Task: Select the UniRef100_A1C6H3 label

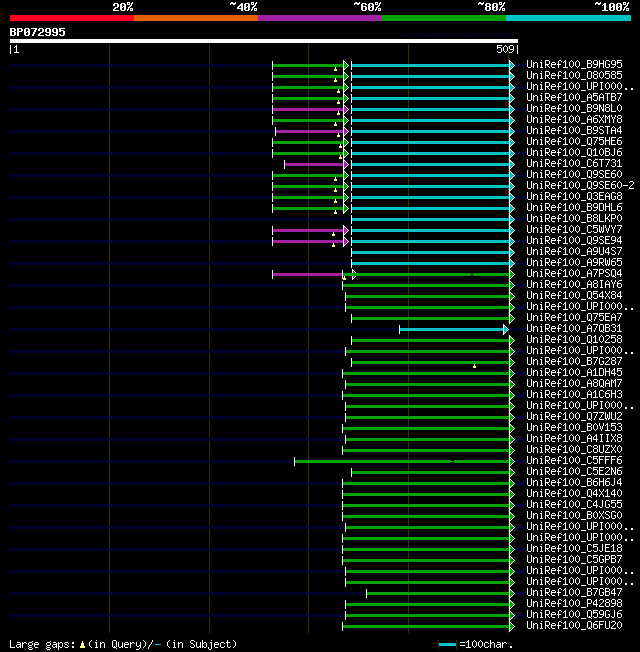Action: pos(574,395)
